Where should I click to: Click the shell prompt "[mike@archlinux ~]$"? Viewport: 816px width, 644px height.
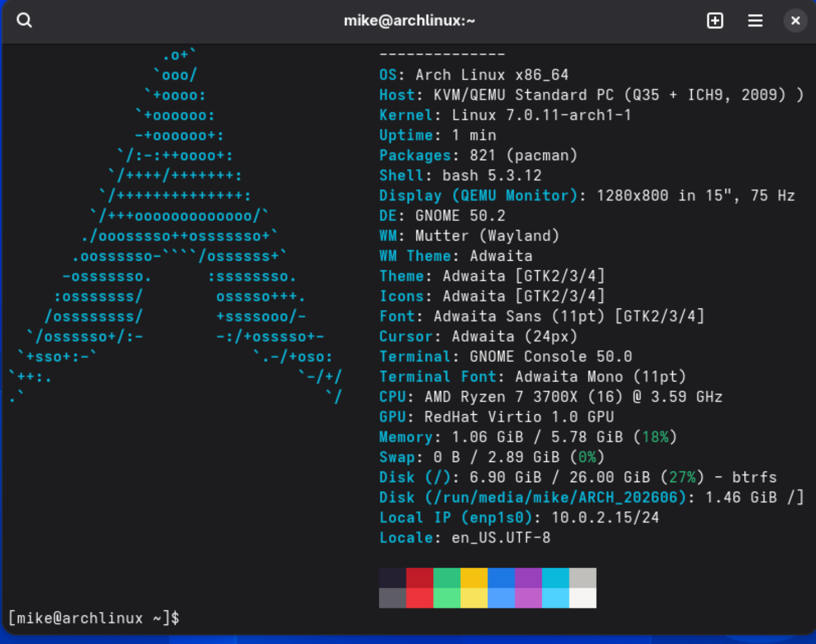coord(94,618)
